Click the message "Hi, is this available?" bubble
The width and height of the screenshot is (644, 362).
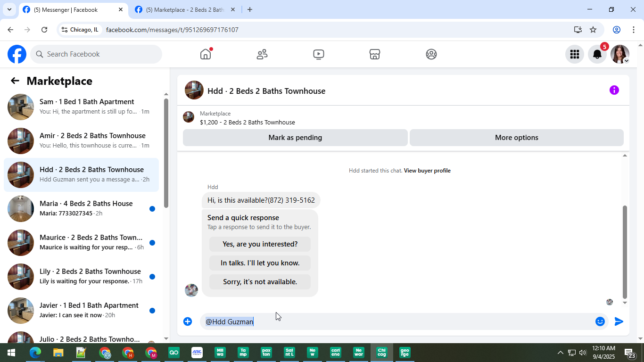261,200
